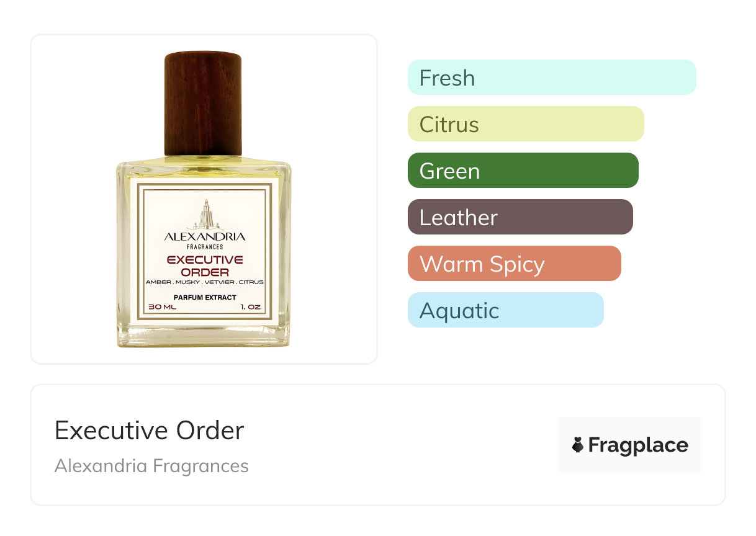Open the Executive Order perfume bottle image
The image size is (756, 536).
[x=204, y=199]
